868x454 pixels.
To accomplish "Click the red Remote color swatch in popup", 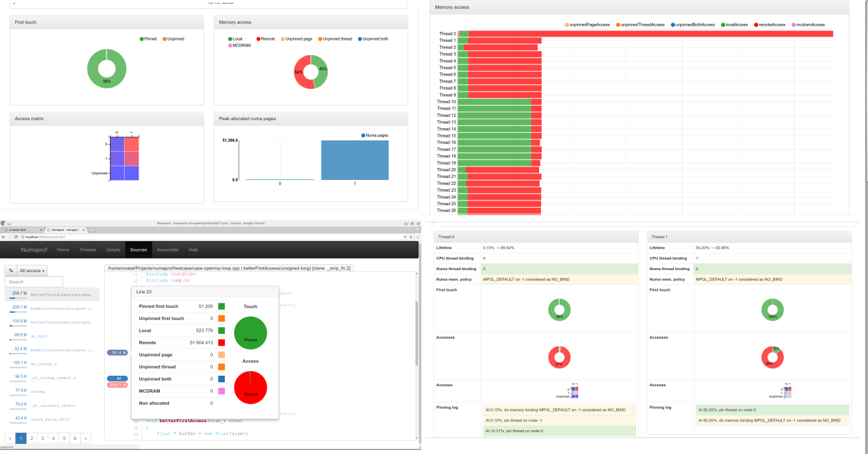I will 221,342.
